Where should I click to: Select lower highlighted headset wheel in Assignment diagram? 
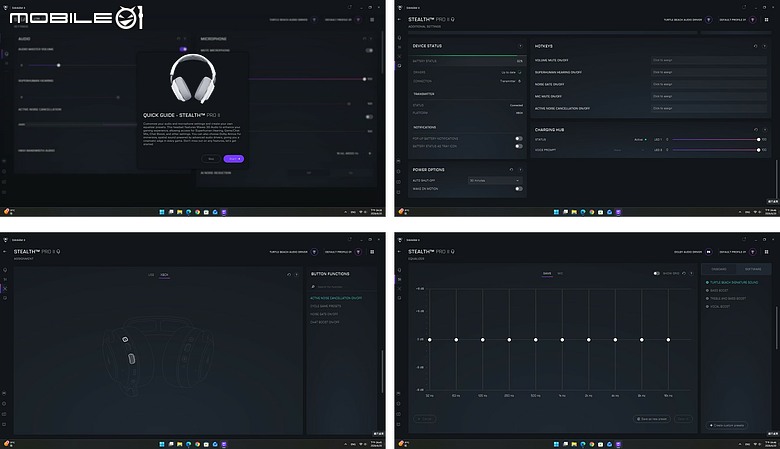(x=131, y=358)
